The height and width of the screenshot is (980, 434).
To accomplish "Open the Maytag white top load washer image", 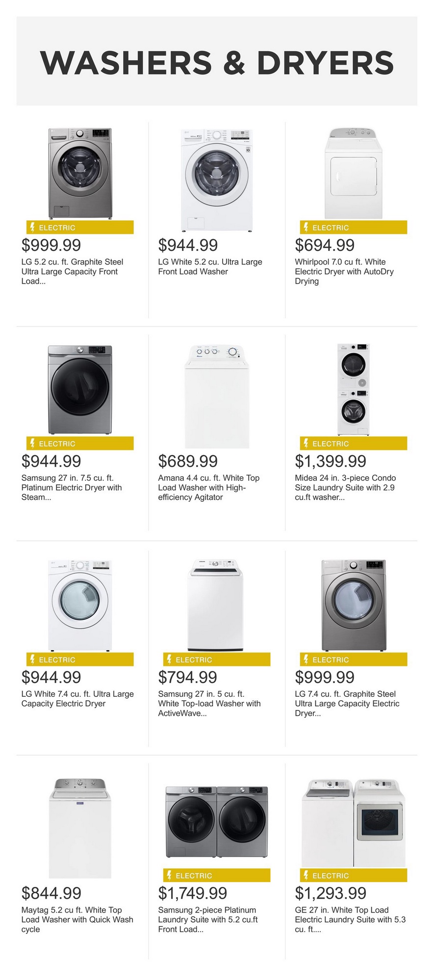I will pos(80,828).
